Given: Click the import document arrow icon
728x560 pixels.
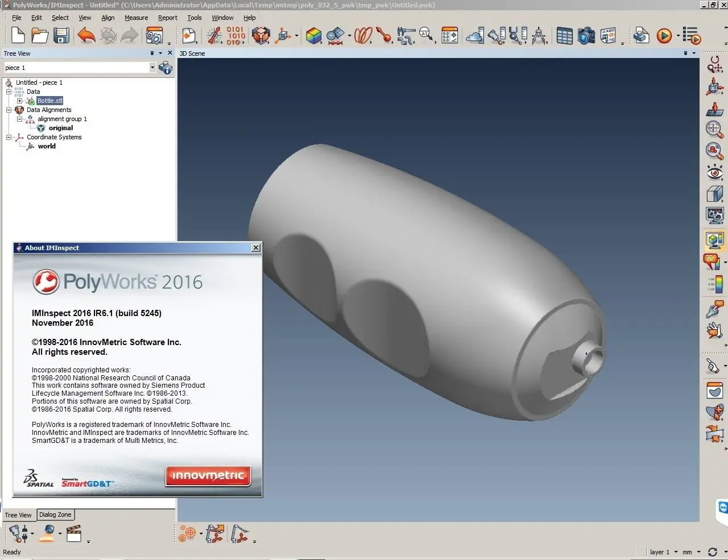Looking at the screenshot, I should [x=189, y=36].
